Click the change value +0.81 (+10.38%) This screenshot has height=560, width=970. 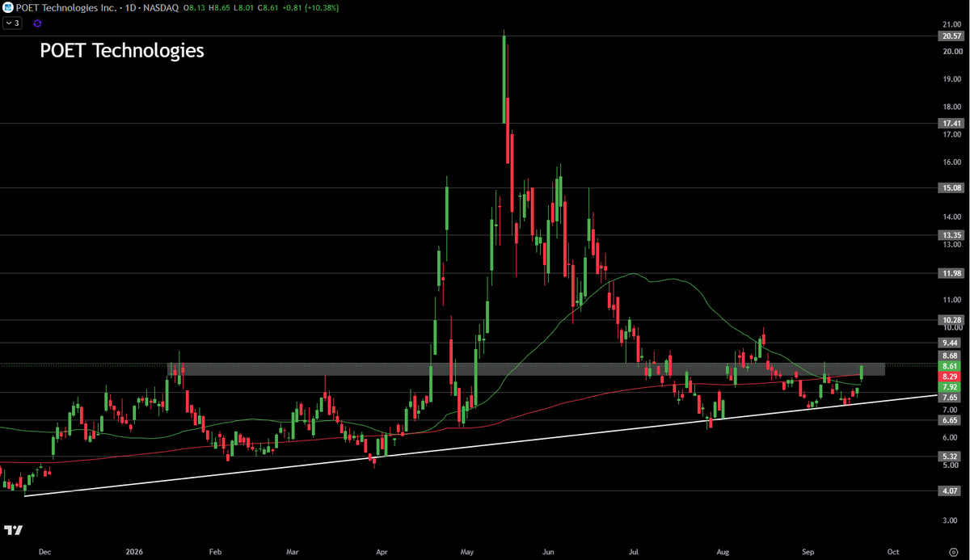click(x=310, y=7)
